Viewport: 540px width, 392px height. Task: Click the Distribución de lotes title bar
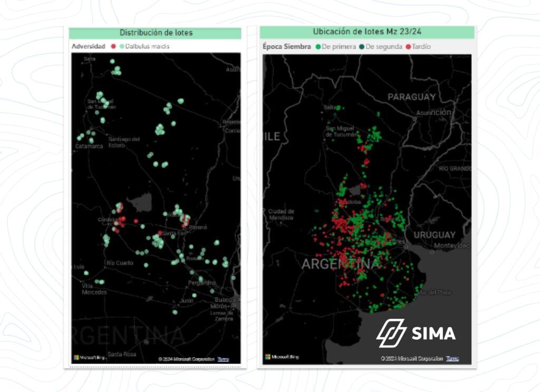(155, 33)
